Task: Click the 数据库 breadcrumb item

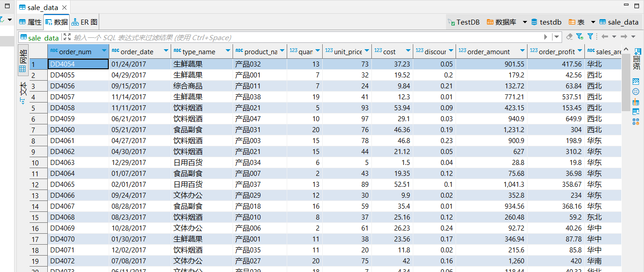Action: click(x=501, y=22)
